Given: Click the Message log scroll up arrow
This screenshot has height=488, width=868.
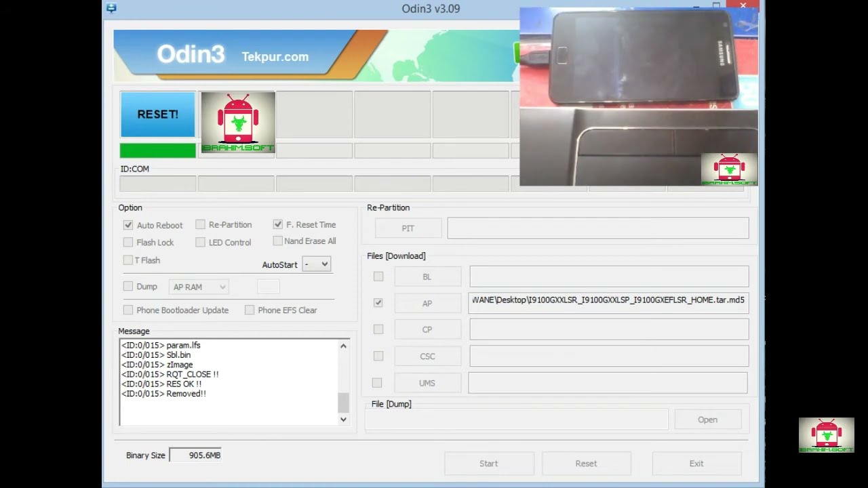Looking at the screenshot, I should click(343, 346).
